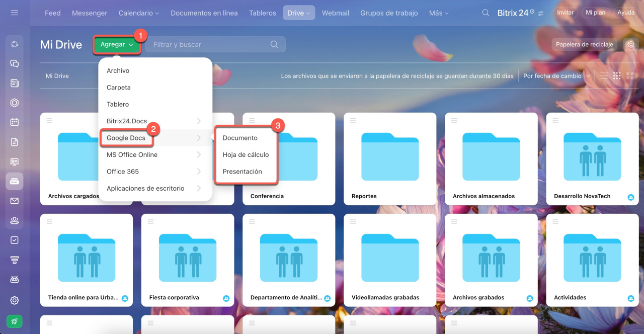Open the sidebar settings gear
644x334 pixels.
coord(15,300)
